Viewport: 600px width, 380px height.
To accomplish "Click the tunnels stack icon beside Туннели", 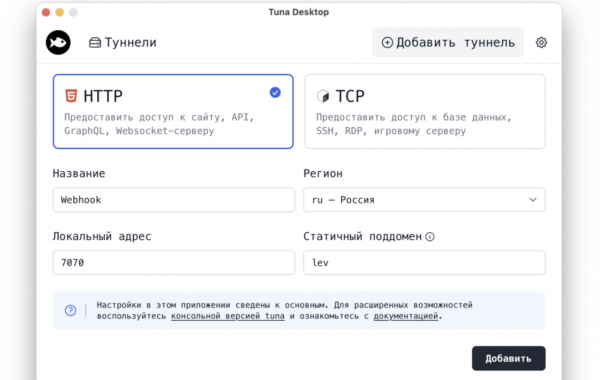I will pyautogui.click(x=95, y=42).
